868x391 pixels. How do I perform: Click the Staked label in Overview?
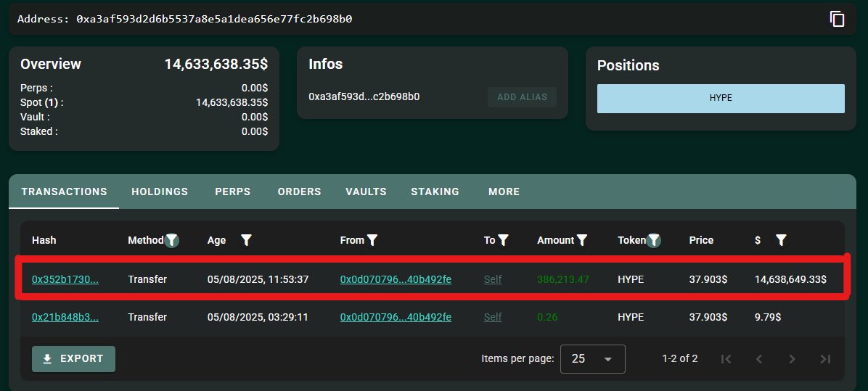tap(38, 131)
